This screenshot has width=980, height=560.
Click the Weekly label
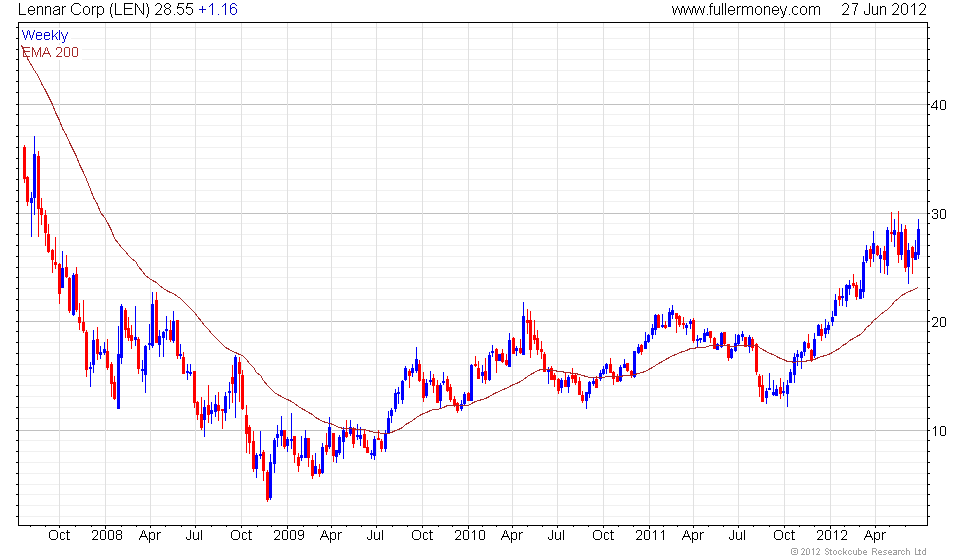tap(45, 36)
